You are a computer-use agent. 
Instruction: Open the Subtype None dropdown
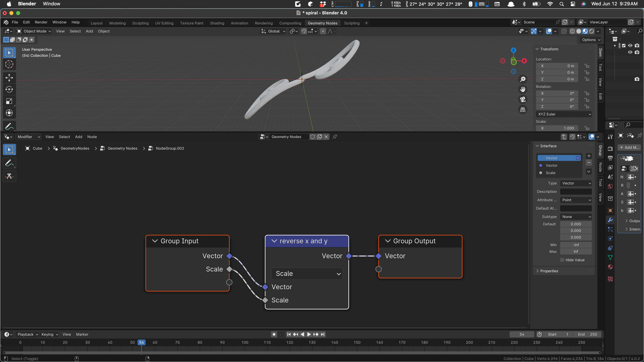pos(576,217)
